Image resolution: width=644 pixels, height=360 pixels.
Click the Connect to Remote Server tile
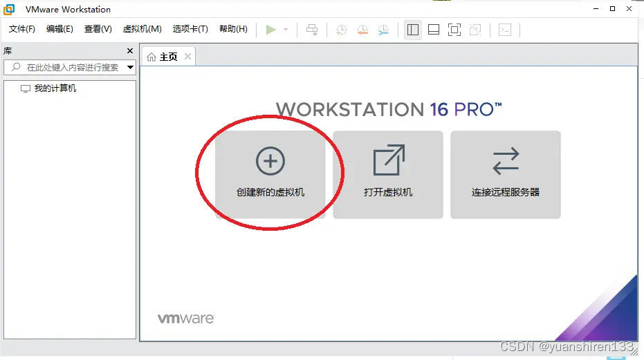[x=505, y=175]
